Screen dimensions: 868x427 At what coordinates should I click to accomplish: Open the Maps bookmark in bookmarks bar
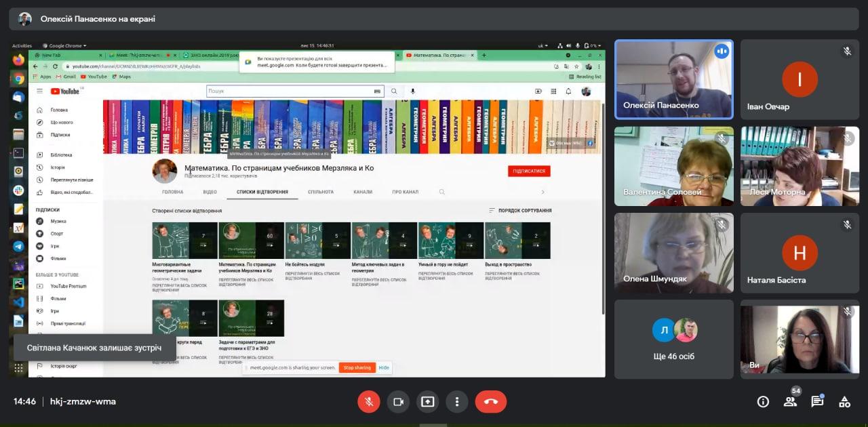[x=121, y=77]
